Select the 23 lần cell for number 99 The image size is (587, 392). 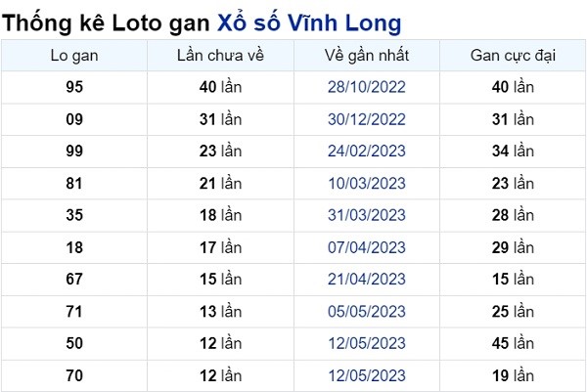pyautogui.click(x=220, y=152)
